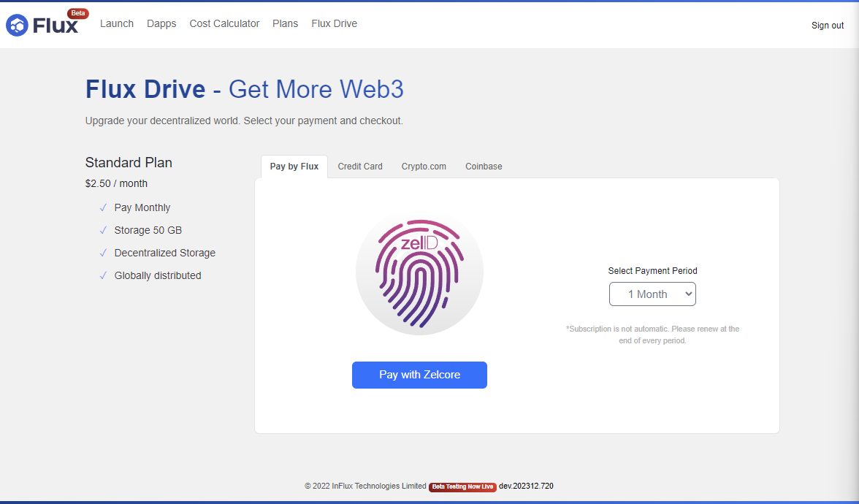859x504 pixels.
Task: Click the InFlux Technologies Limited copyright text
Action: tap(365, 486)
